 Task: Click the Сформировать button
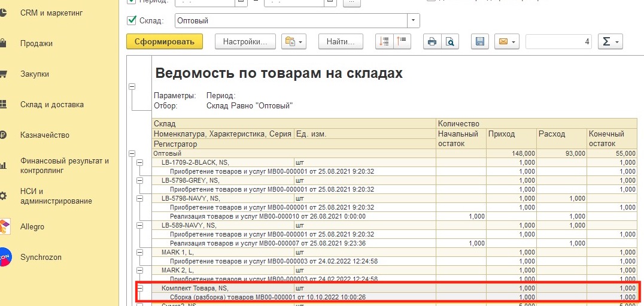(164, 41)
